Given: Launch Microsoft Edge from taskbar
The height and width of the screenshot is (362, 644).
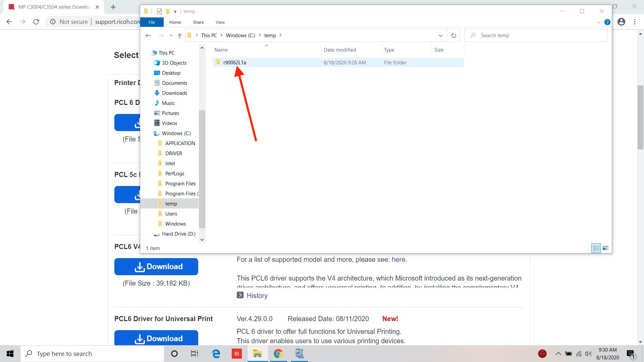Looking at the screenshot, I should 216,354.
